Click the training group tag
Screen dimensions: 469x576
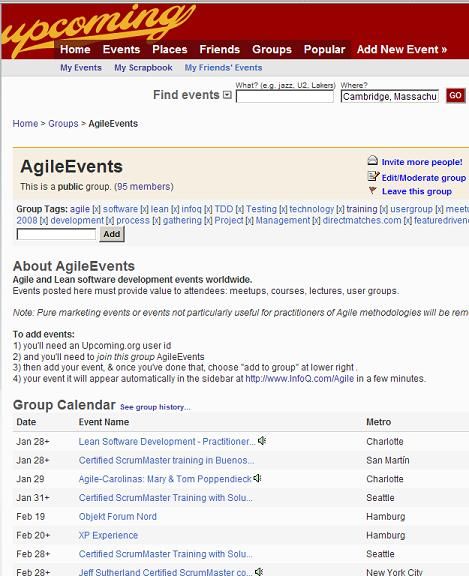(362, 209)
